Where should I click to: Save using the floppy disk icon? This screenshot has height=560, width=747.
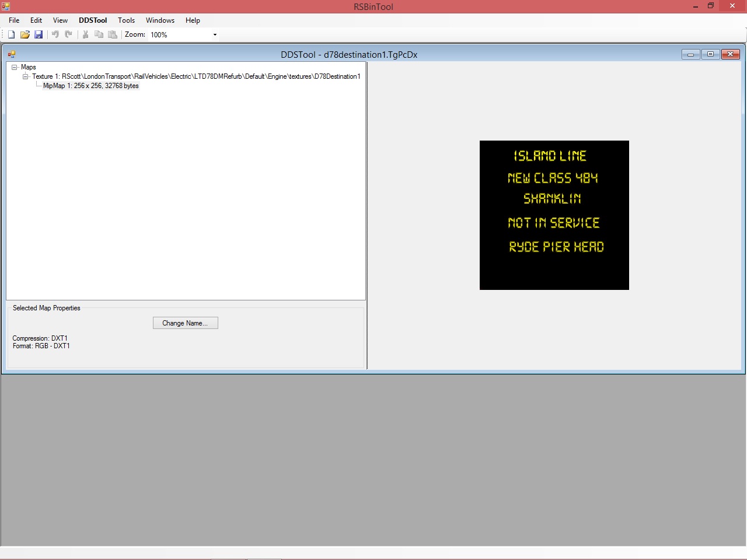(39, 34)
